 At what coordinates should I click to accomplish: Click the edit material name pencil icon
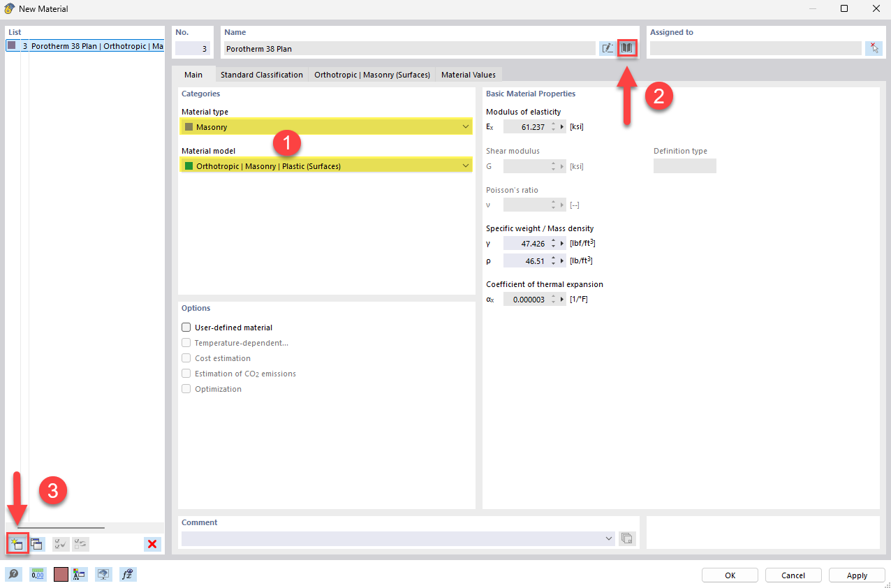(607, 47)
